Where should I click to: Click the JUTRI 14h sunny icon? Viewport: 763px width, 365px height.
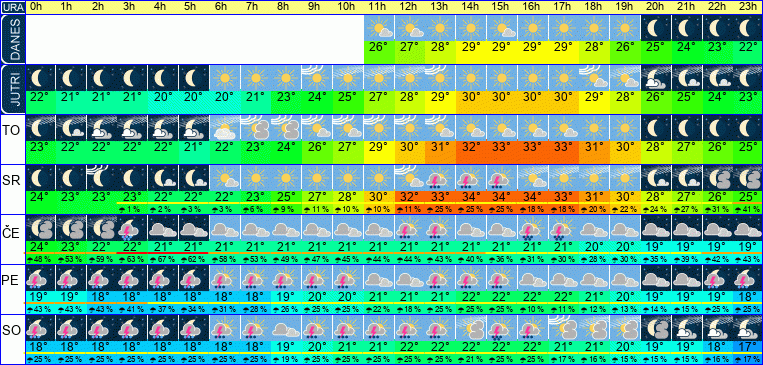[471, 78]
